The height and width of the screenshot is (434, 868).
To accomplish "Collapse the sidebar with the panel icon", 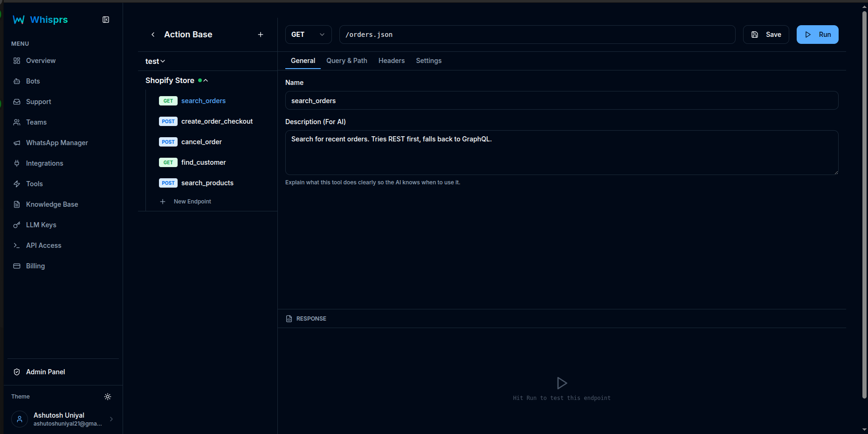I will [x=106, y=20].
